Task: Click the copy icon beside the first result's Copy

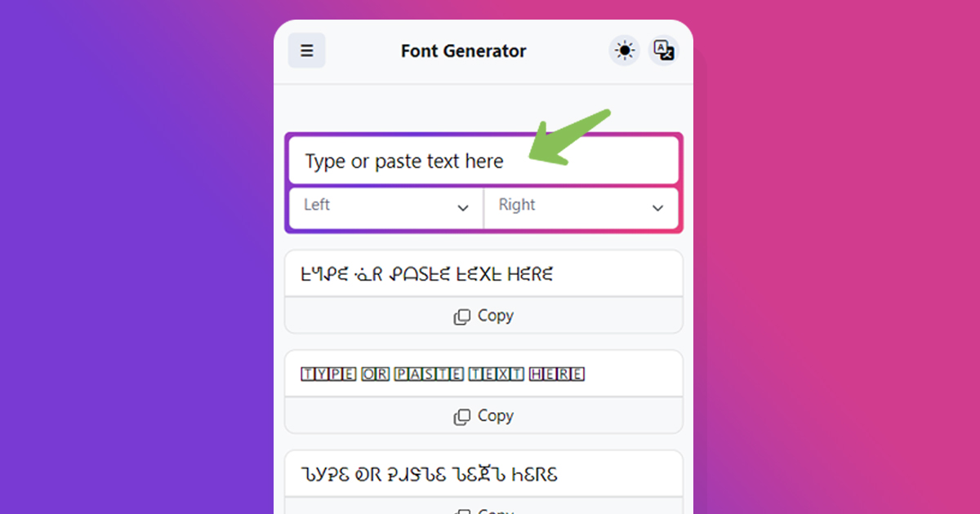Action: point(461,316)
